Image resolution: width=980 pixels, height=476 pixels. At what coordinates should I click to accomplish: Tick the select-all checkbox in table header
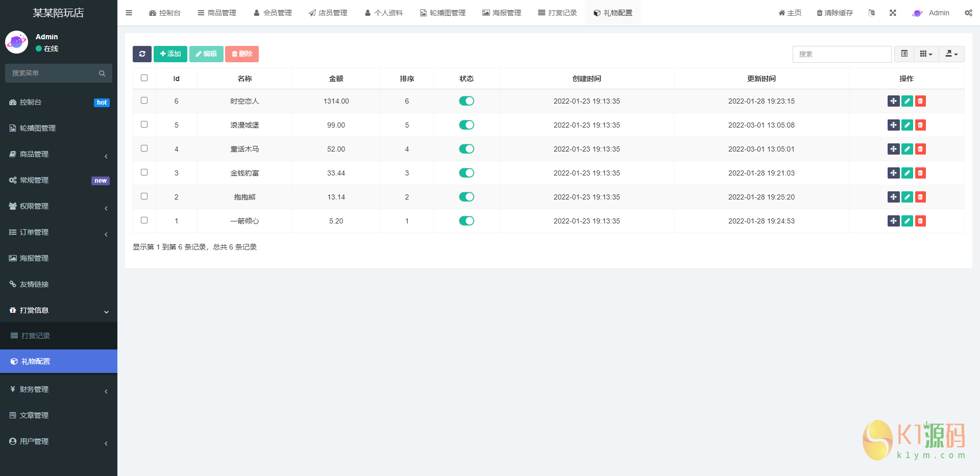144,78
